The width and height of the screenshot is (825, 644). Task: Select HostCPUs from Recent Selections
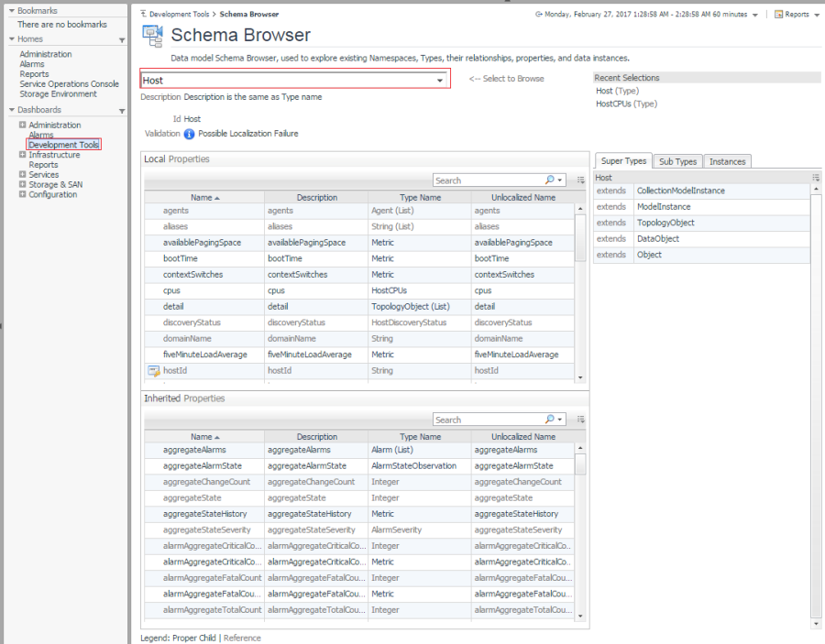click(x=614, y=104)
